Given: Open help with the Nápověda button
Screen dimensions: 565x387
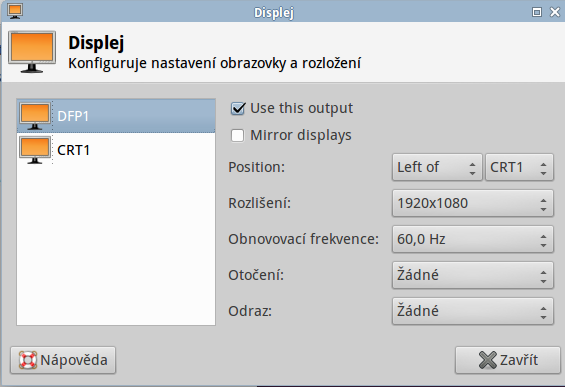Looking at the screenshot, I should [x=63, y=360].
